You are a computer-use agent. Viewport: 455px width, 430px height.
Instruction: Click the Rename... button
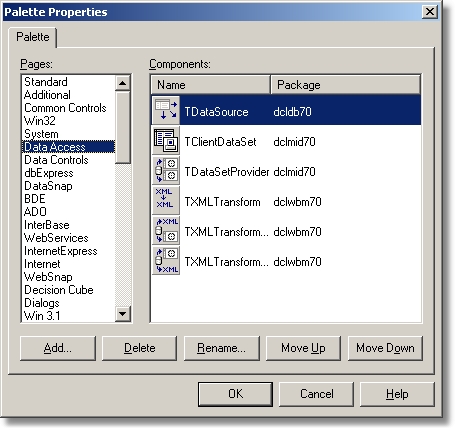pos(222,348)
